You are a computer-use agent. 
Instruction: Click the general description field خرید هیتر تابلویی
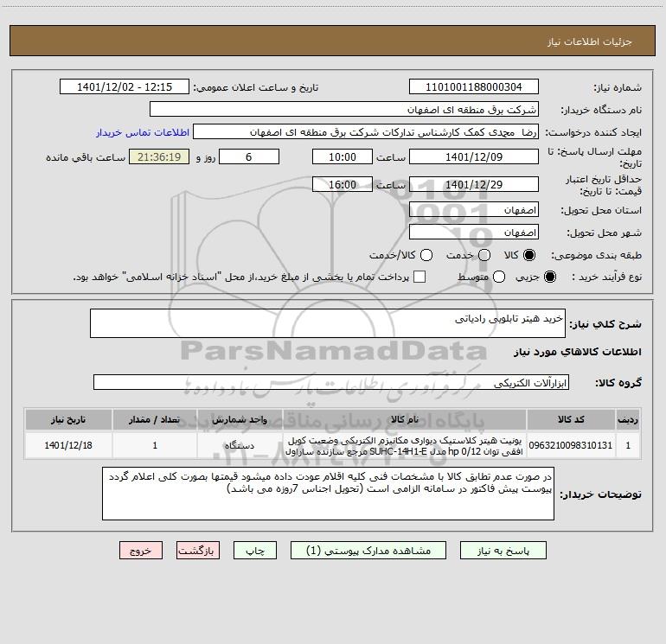[x=328, y=323]
